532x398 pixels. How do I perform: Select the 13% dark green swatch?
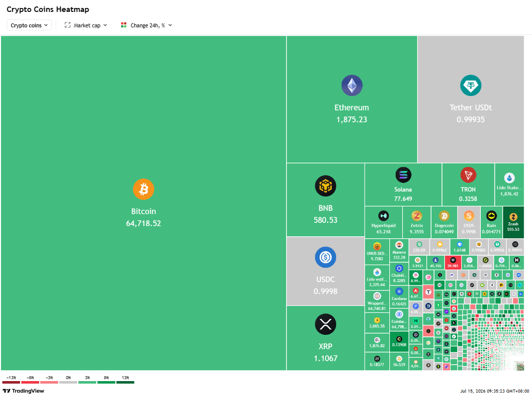[125, 383]
